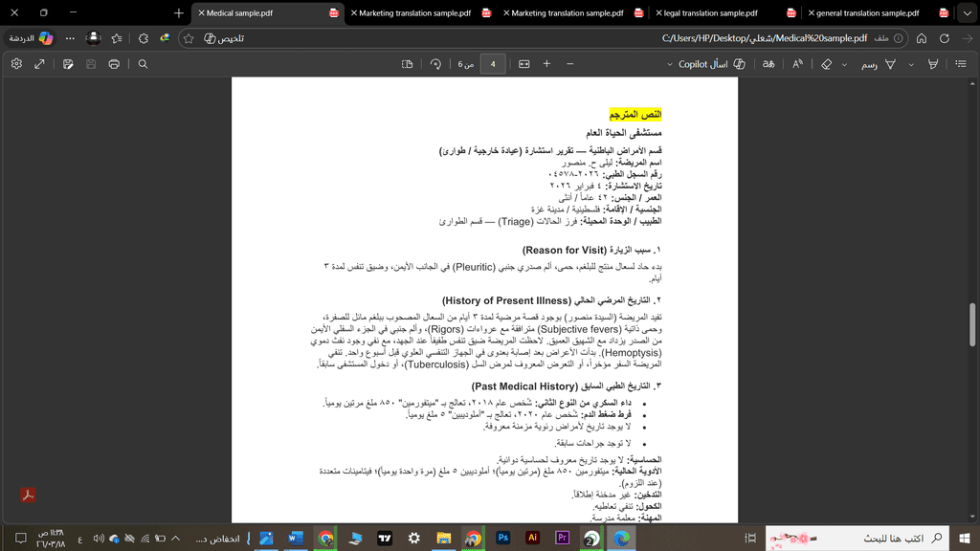This screenshot has height=551, width=980.
Task: Close the general translation sample.pdf tab
Action: [812, 12]
